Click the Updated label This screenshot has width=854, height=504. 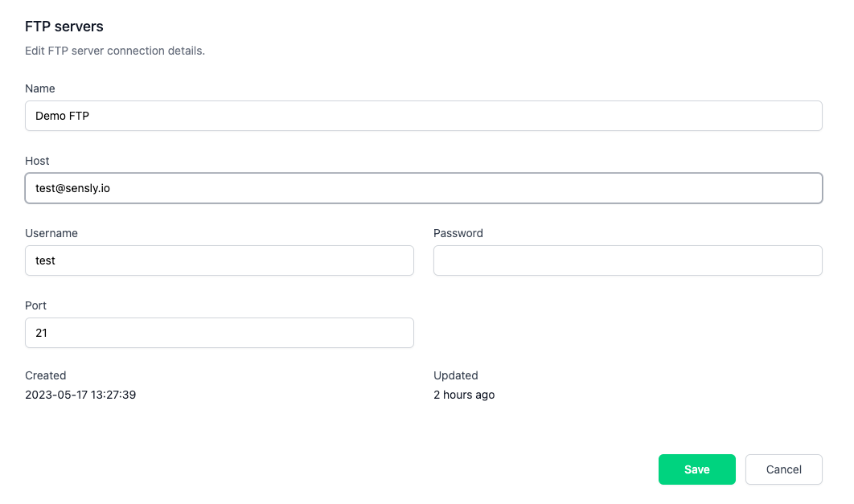tap(456, 375)
